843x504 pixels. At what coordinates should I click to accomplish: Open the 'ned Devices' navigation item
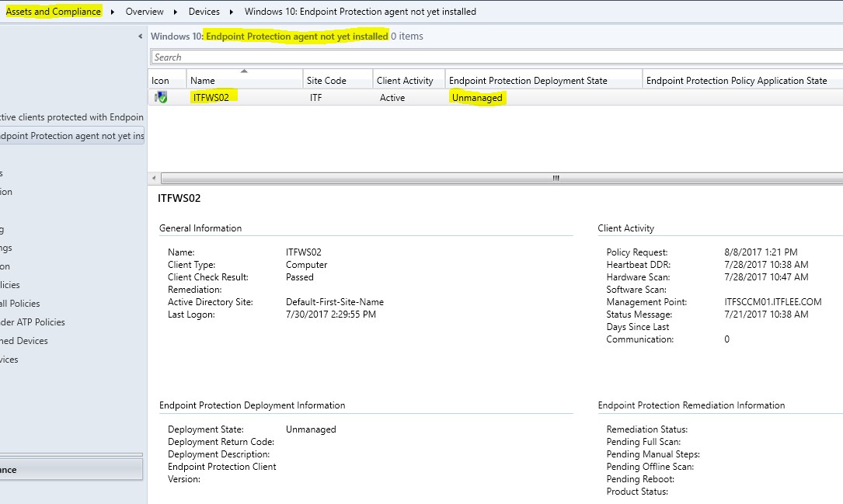point(23,341)
